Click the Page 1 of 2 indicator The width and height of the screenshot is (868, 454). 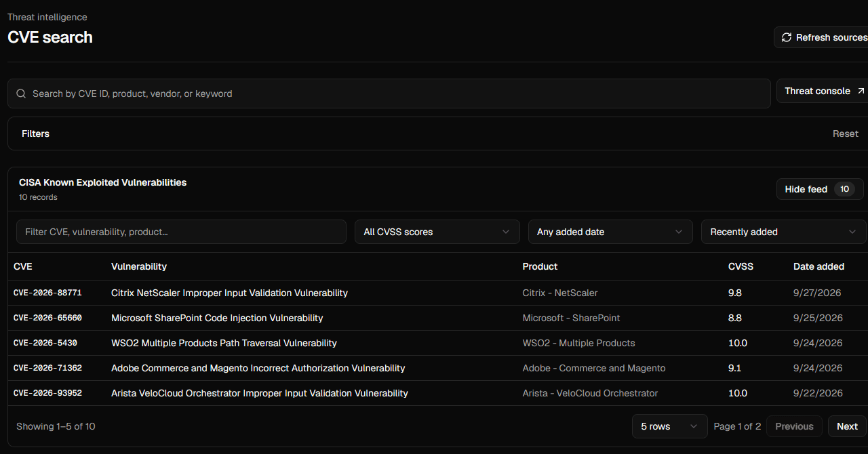pos(737,426)
